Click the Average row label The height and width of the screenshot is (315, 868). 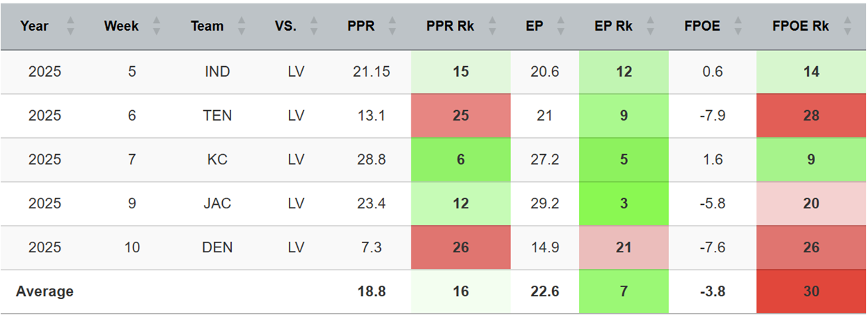coord(45,291)
